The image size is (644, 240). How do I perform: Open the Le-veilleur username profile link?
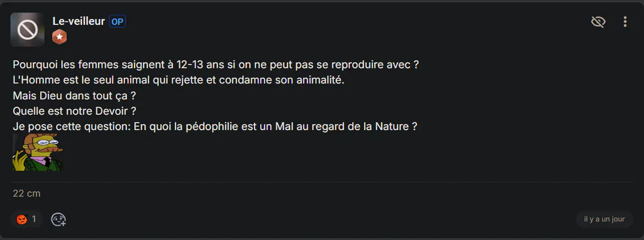coord(79,21)
